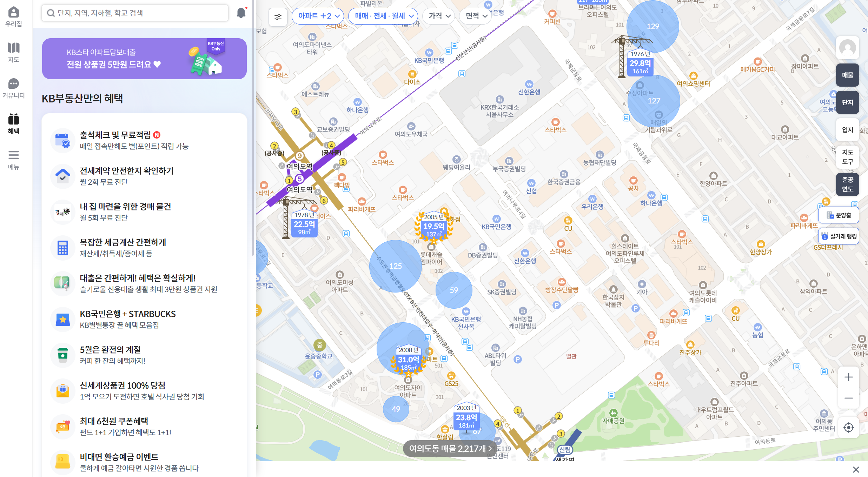This screenshot has height=477, width=868.
Task: Select the 125 listings cluster bubble
Action: 396,266
